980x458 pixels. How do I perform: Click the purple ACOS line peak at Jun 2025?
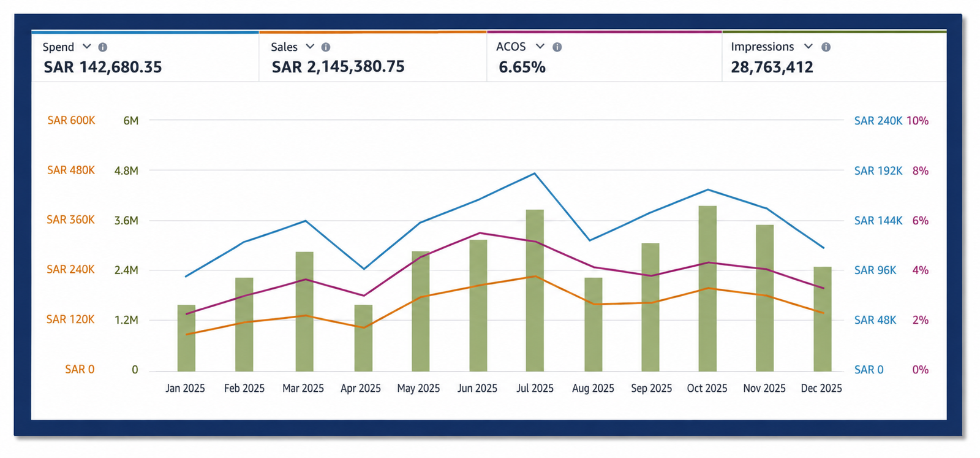pyautogui.click(x=480, y=233)
